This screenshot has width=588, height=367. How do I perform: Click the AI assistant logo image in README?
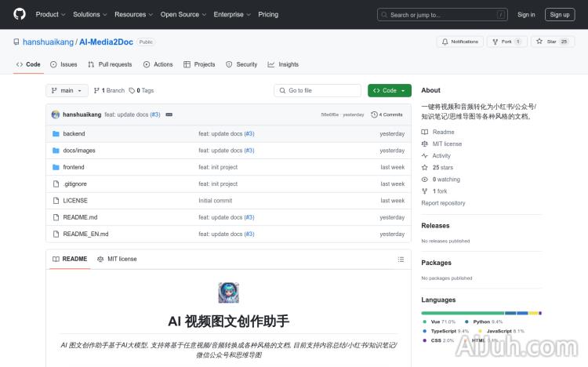[228, 293]
